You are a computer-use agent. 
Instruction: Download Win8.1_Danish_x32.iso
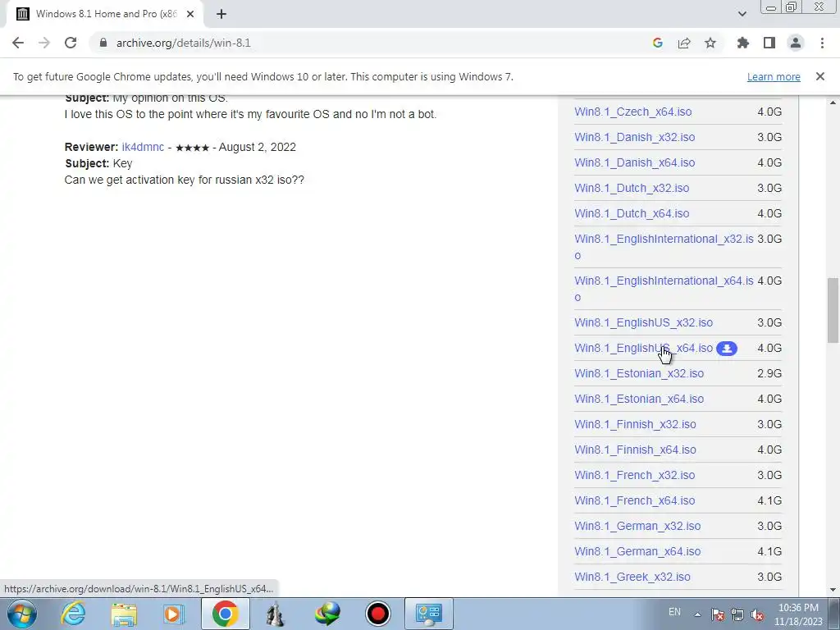tap(634, 137)
